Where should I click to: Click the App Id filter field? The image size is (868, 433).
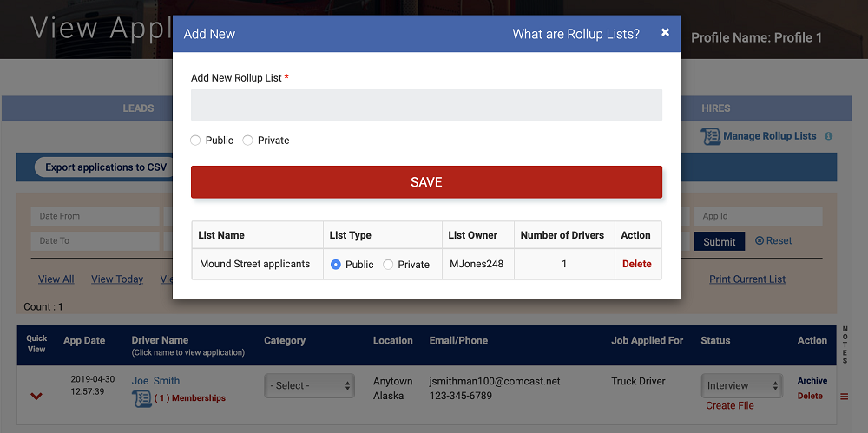759,217
